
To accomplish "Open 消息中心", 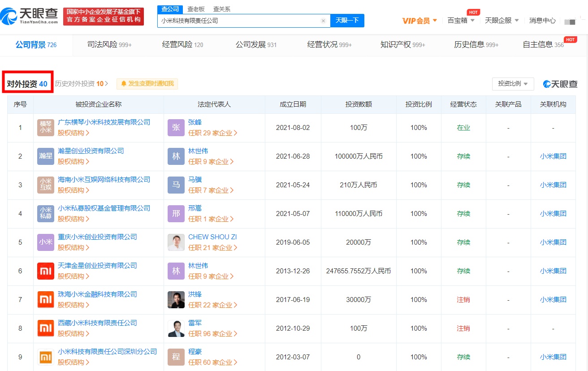I will coord(542,21).
